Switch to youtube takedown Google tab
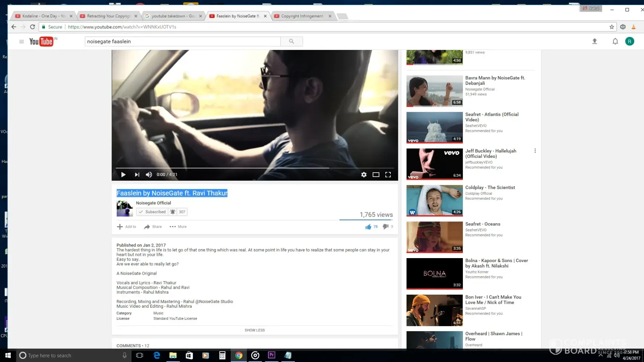 point(173,16)
